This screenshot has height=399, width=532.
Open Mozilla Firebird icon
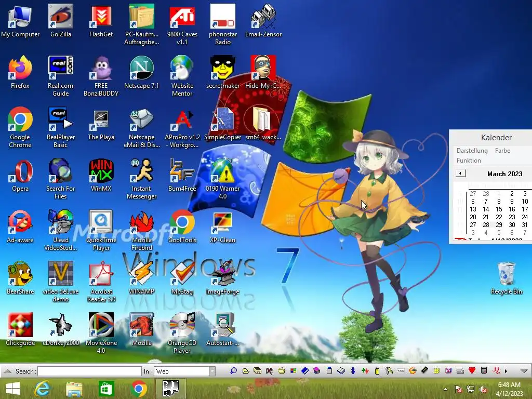(x=141, y=231)
